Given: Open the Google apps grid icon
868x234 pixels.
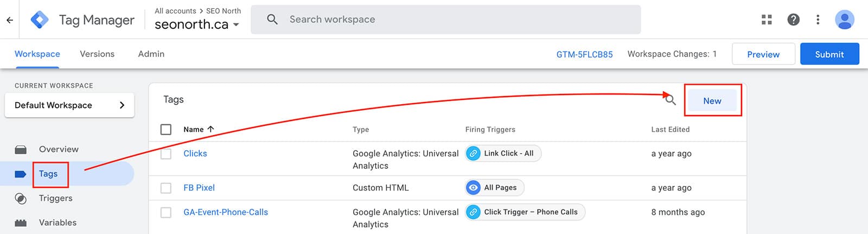Looking at the screenshot, I should pos(767,20).
